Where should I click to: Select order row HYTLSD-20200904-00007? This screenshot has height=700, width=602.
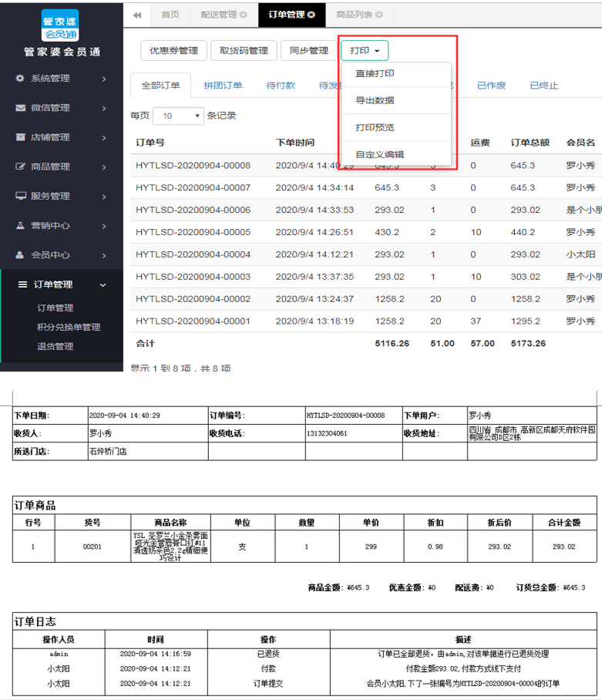pyautogui.click(x=366, y=188)
